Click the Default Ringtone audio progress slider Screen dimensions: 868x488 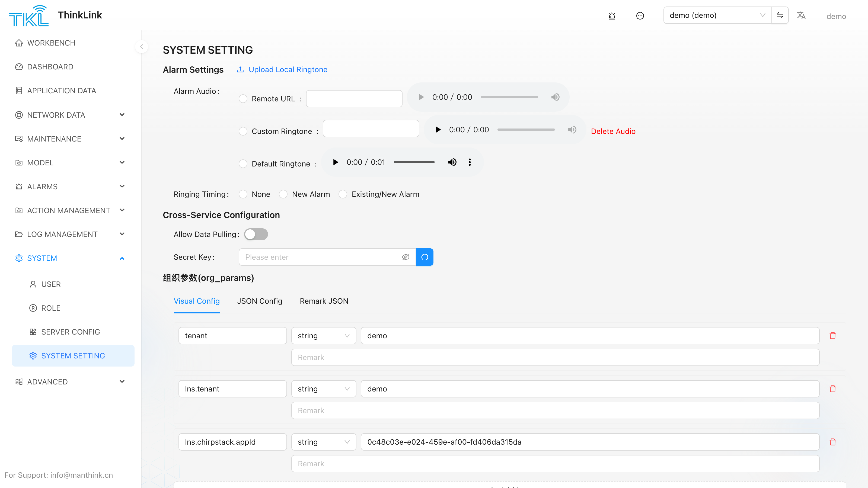pyautogui.click(x=414, y=162)
